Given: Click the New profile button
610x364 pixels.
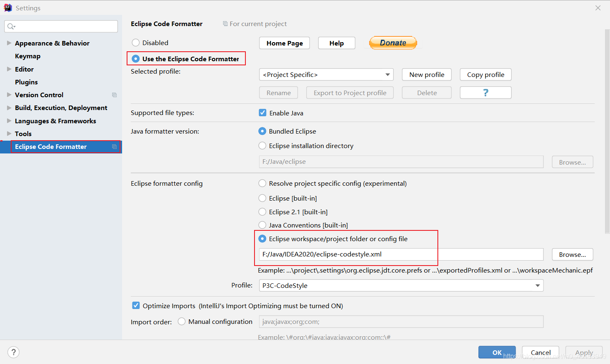Looking at the screenshot, I should pos(427,74).
